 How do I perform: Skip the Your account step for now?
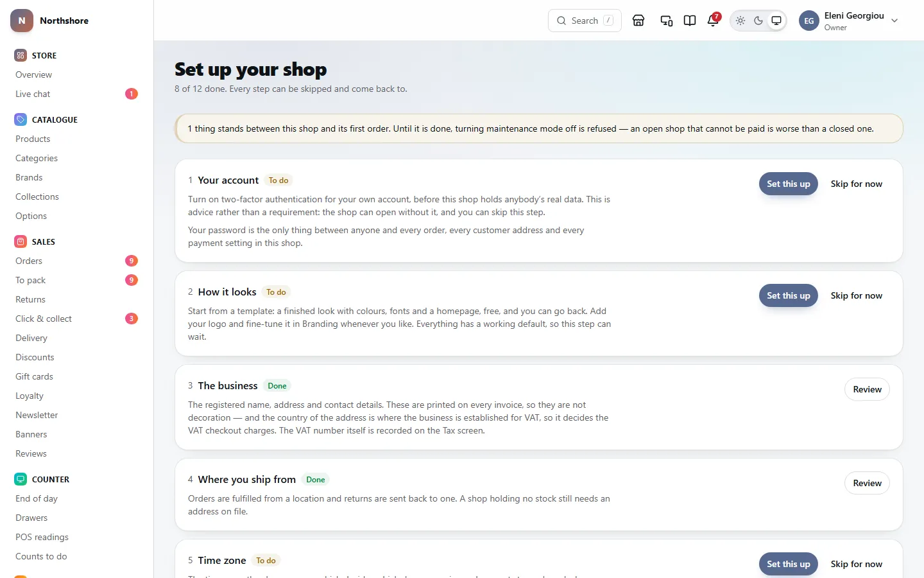(857, 184)
